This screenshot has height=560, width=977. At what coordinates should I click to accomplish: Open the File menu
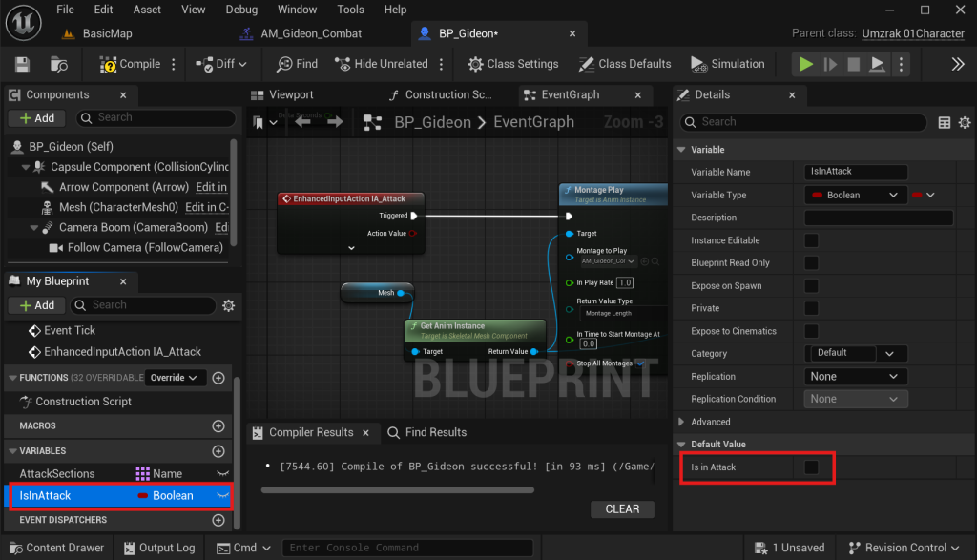tap(65, 10)
